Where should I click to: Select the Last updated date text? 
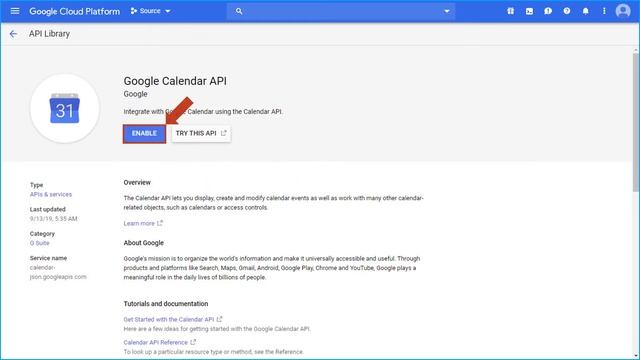[x=53, y=219]
